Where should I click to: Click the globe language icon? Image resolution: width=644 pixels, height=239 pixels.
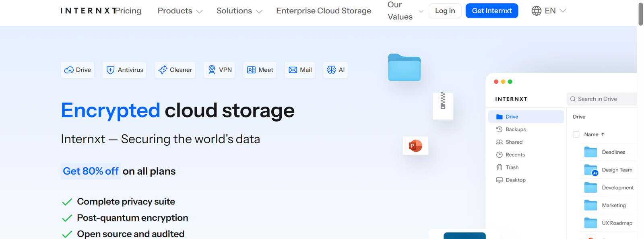click(537, 11)
